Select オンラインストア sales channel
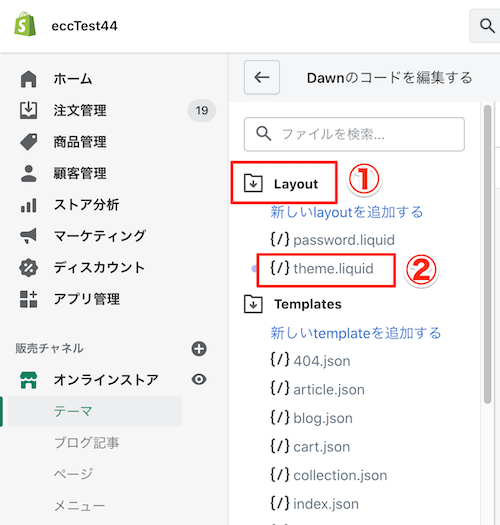This screenshot has height=525, width=500. pos(106,380)
